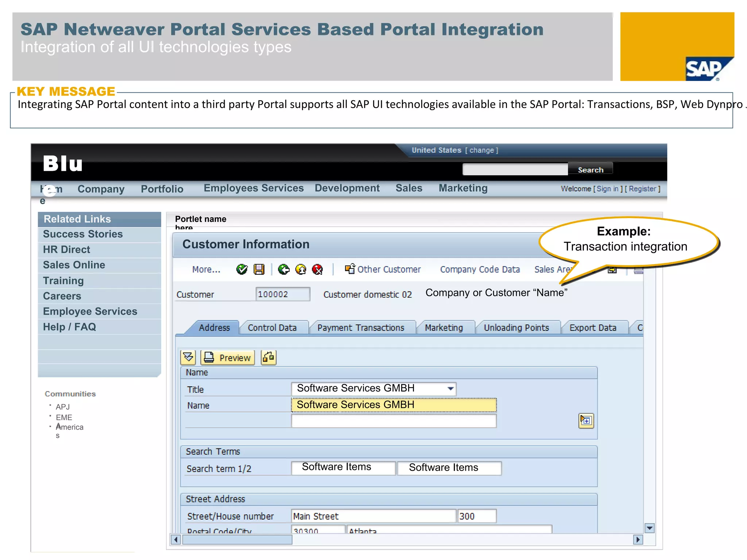Click the green checkmark Enter icon
747x560 pixels.
tap(241, 270)
